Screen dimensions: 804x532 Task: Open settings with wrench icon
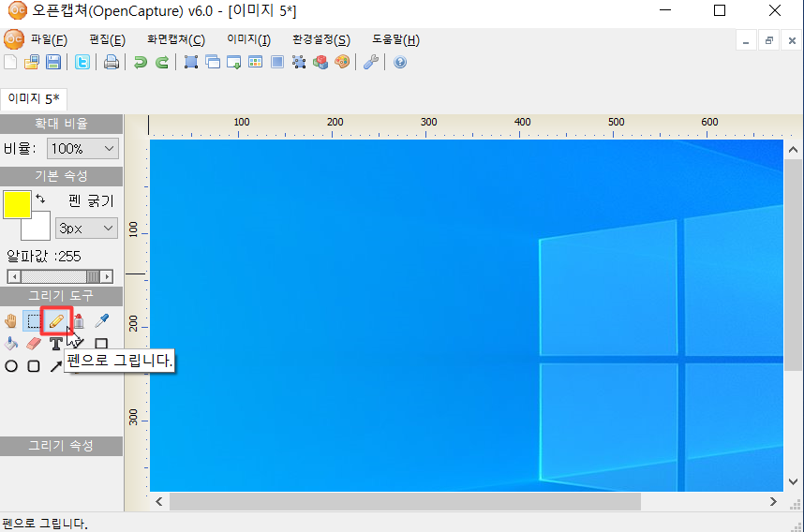click(x=371, y=62)
